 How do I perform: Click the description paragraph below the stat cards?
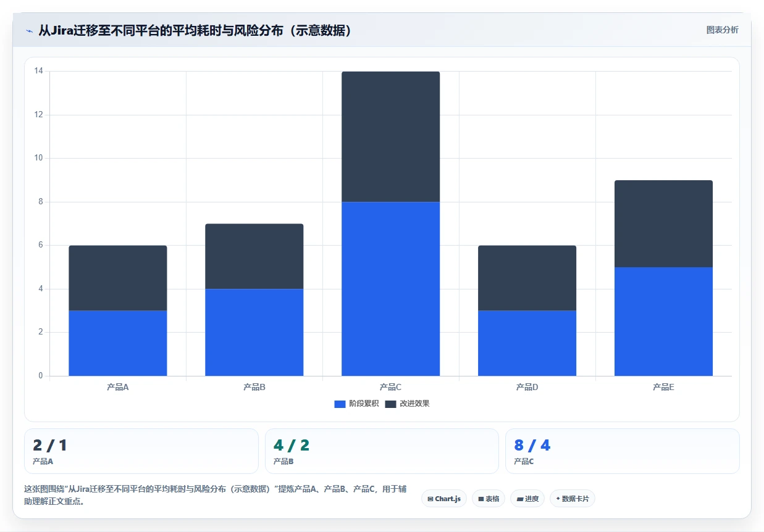(215, 495)
